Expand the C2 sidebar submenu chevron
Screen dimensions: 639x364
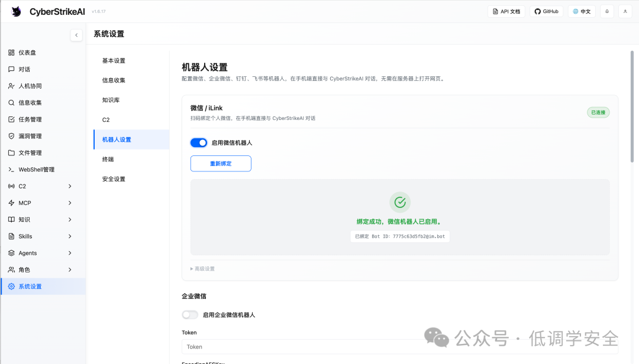(70, 186)
